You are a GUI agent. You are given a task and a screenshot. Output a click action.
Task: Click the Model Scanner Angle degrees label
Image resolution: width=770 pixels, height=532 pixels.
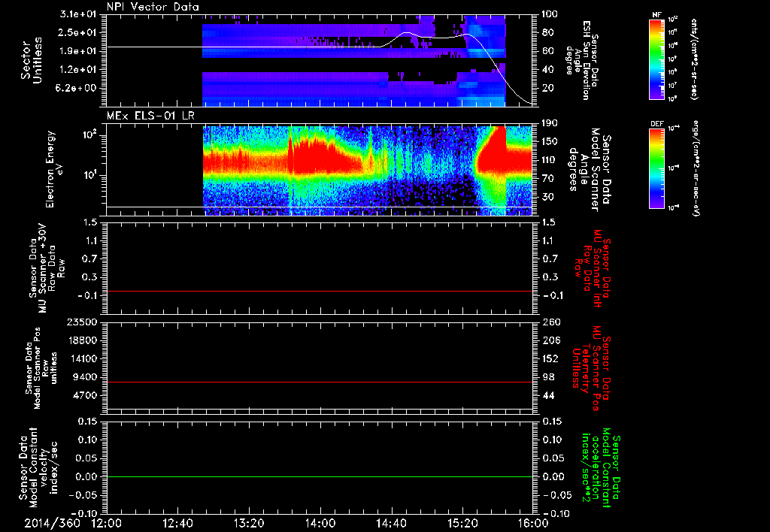tap(590, 170)
